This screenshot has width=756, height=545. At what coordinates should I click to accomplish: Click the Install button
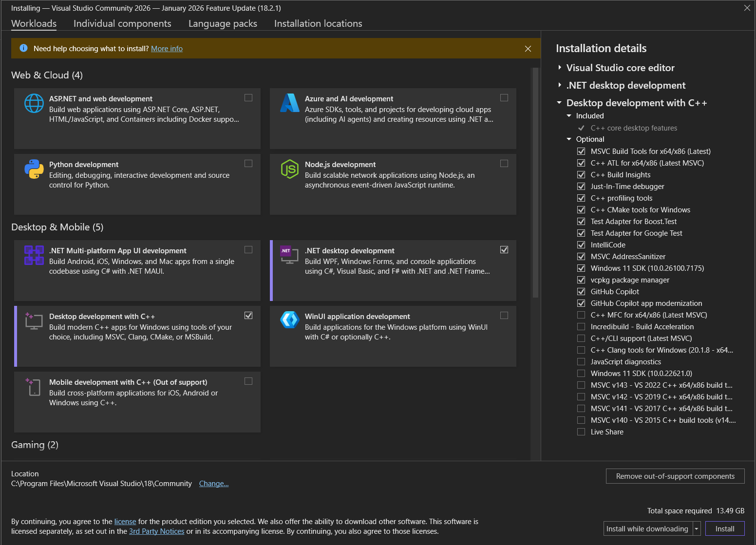click(725, 528)
